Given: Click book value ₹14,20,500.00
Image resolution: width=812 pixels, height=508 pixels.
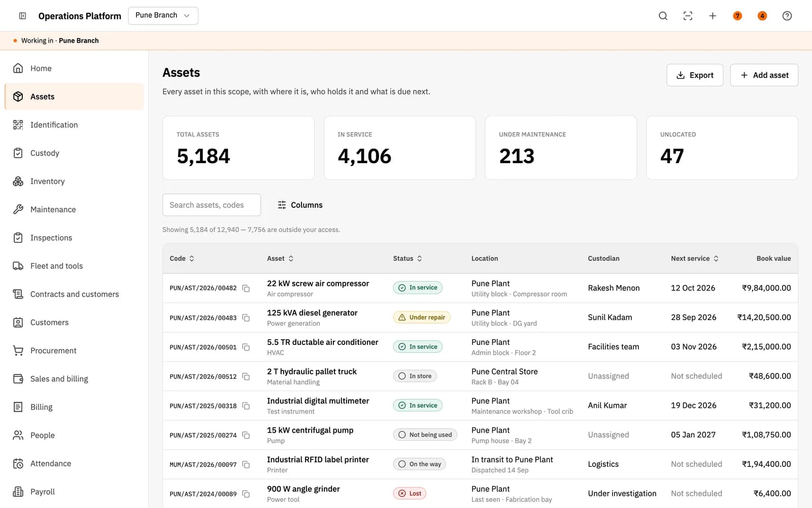Looking at the screenshot, I should pyautogui.click(x=764, y=317).
